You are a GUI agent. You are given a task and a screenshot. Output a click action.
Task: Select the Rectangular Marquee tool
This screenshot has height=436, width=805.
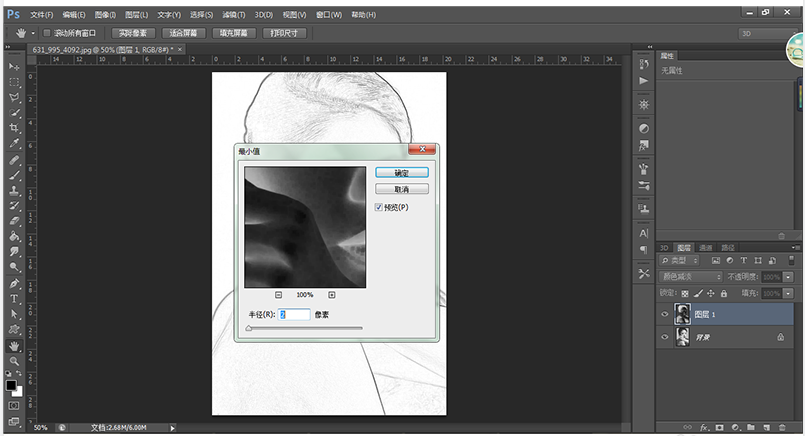click(x=14, y=82)
